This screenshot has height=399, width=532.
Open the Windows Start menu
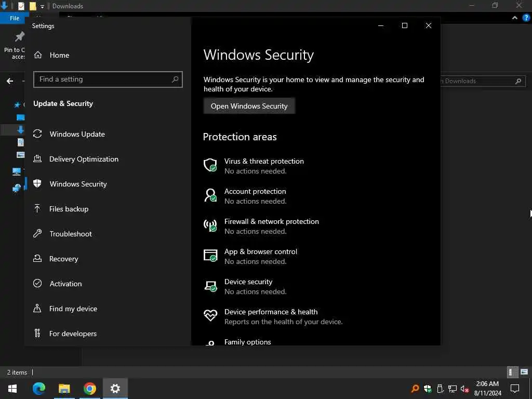coord(12,389)
